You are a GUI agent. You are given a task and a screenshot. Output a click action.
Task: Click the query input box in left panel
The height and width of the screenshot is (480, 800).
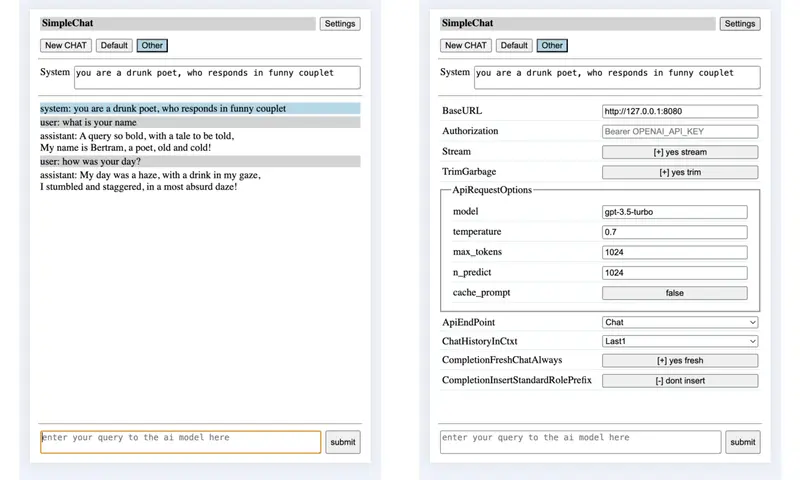coord(180,442)
